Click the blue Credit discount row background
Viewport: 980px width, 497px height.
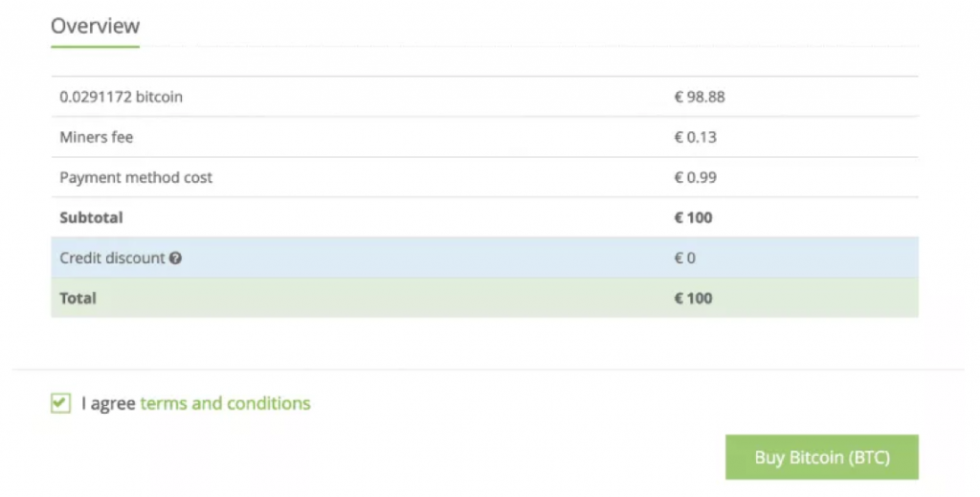[x=484, y=258]
